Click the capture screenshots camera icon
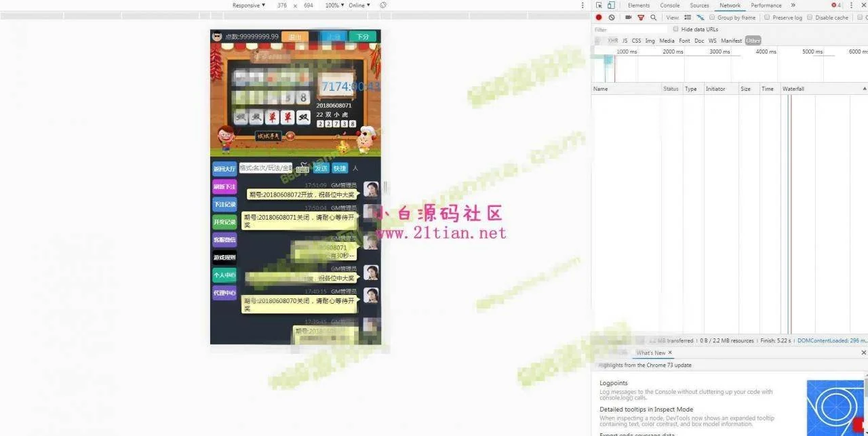The width and height of the screenshot is (868, 436). tap(629, 18)
